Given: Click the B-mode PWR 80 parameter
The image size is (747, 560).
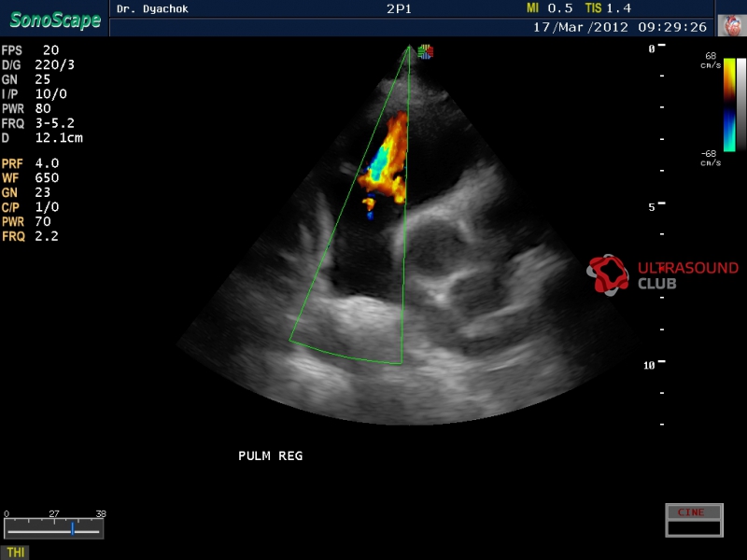Looking at the screenshot, I should point(26,108).
